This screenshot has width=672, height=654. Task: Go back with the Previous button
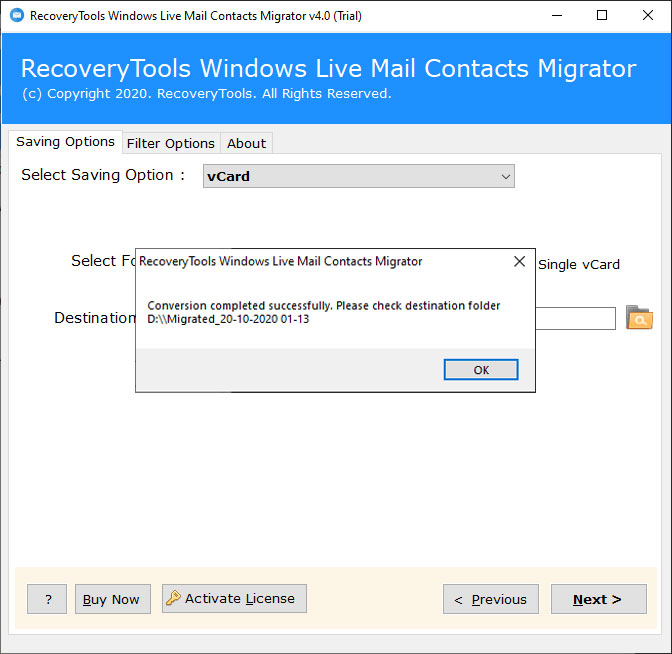(491, 599)
